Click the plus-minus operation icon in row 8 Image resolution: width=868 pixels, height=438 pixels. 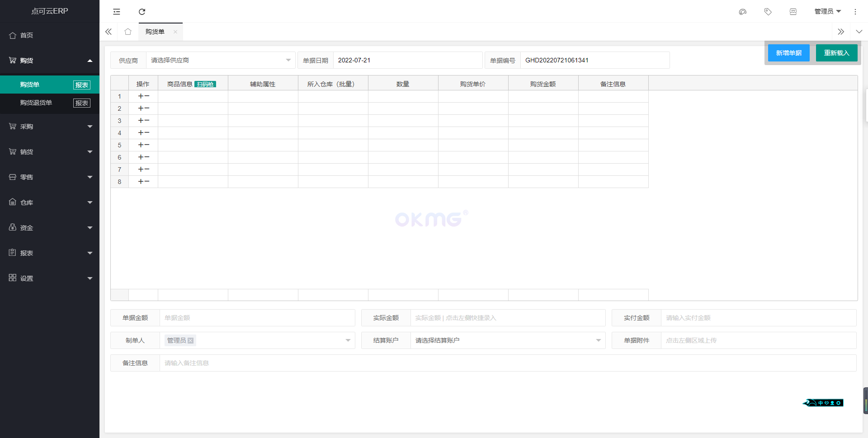pos(144,182)
